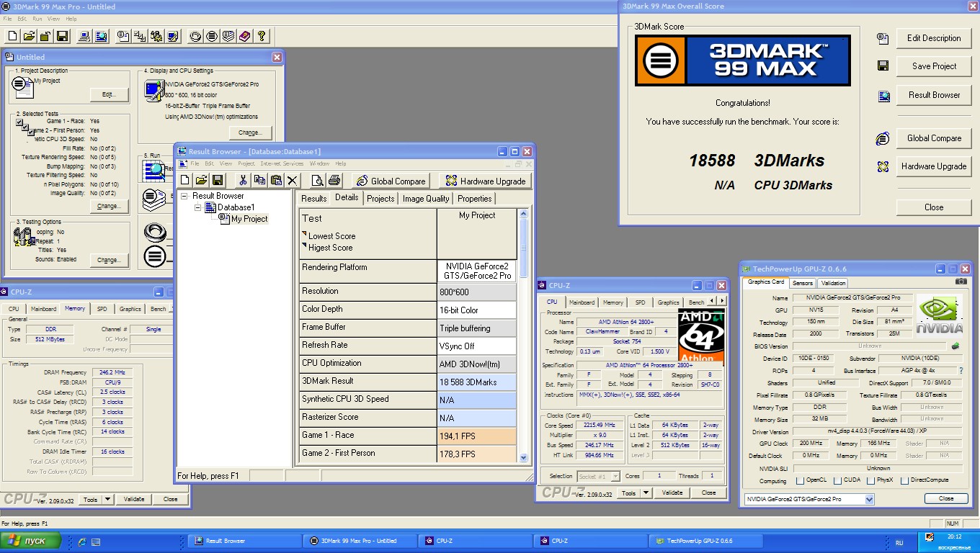980x553 pixels.
Task: Toggle the PhysX checkbox in GPU-Z
Action: click(x=871, y=480)
